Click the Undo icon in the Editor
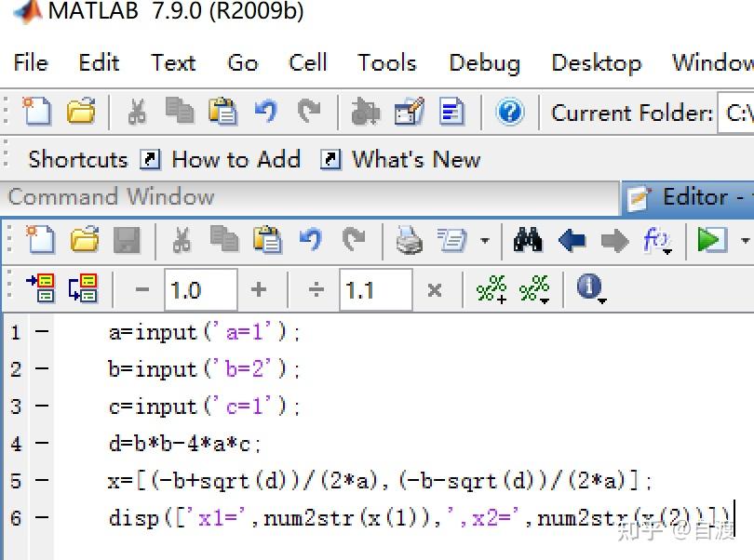This screenshot has height=560, width=754. point(310,240)
